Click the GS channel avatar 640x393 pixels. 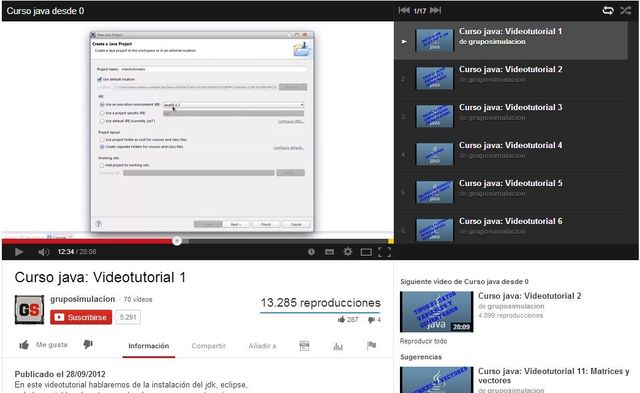pos(29,310)
